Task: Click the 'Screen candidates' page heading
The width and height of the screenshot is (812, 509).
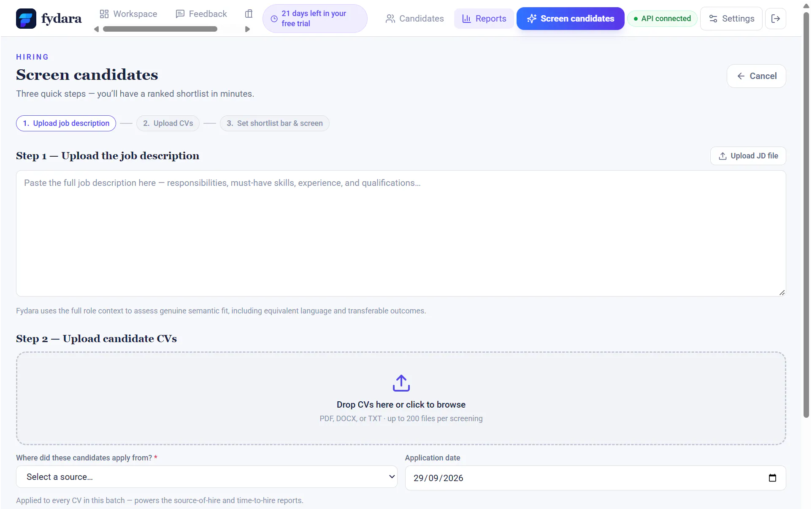Action: [87, 75]
